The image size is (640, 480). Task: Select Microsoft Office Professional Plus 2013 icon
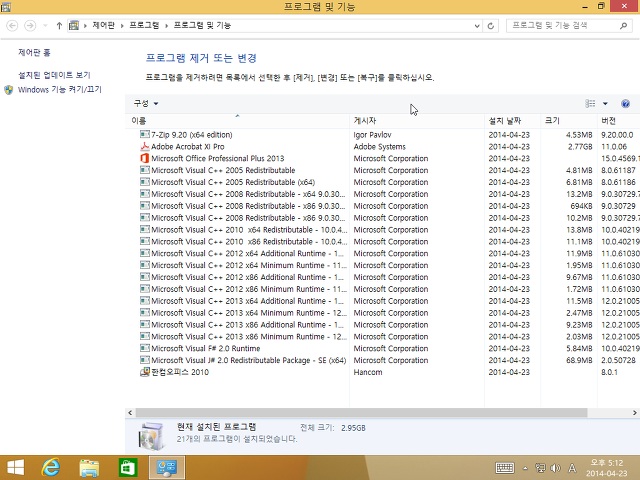144,158
